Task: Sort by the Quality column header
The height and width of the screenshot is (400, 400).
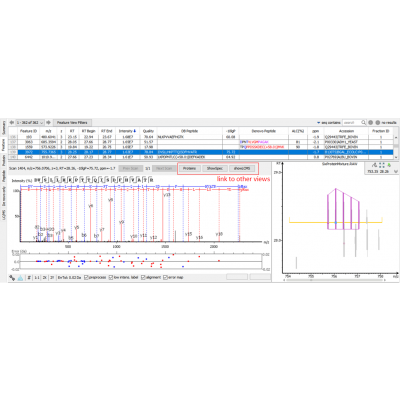Action: pos(148,131)
